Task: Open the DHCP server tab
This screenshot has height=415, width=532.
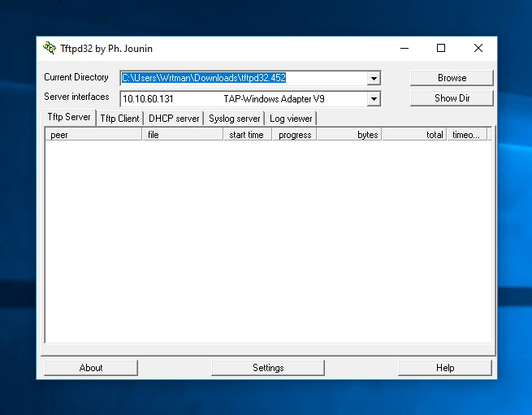Action: (174, 119)
